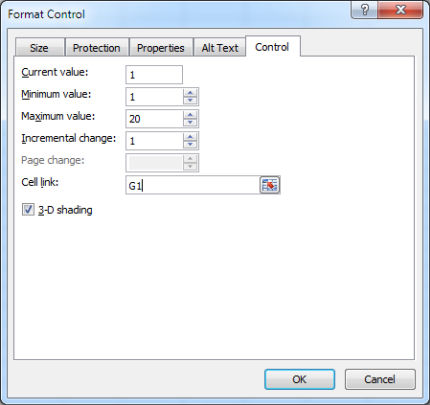This screenshot has height=405, width=430.
Task: Focus the Maximum value text box
Action: [x=154, y=119]
